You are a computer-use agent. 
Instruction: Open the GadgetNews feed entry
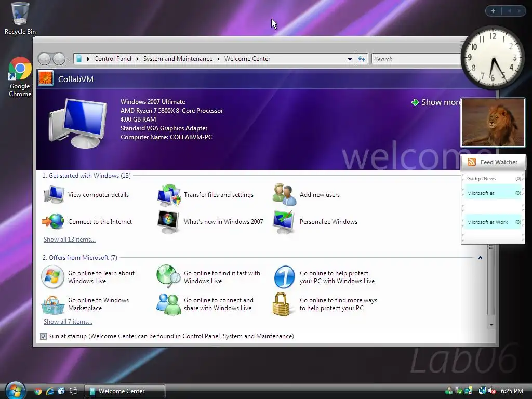point(494,179)
